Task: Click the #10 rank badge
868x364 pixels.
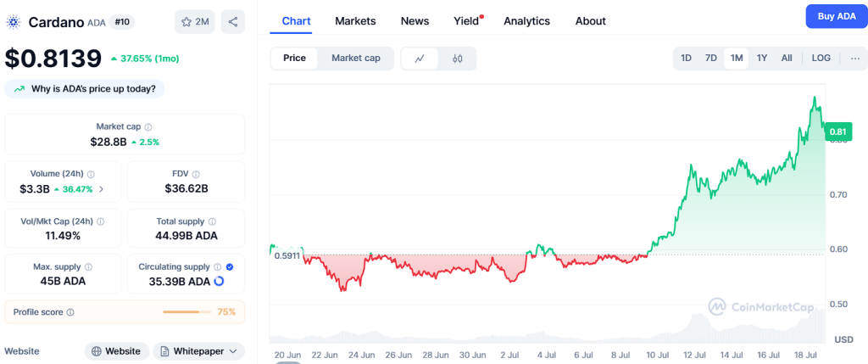Action: 121,22
